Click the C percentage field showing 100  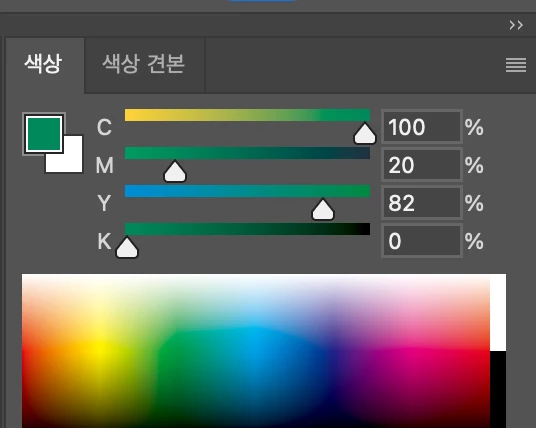421,127
